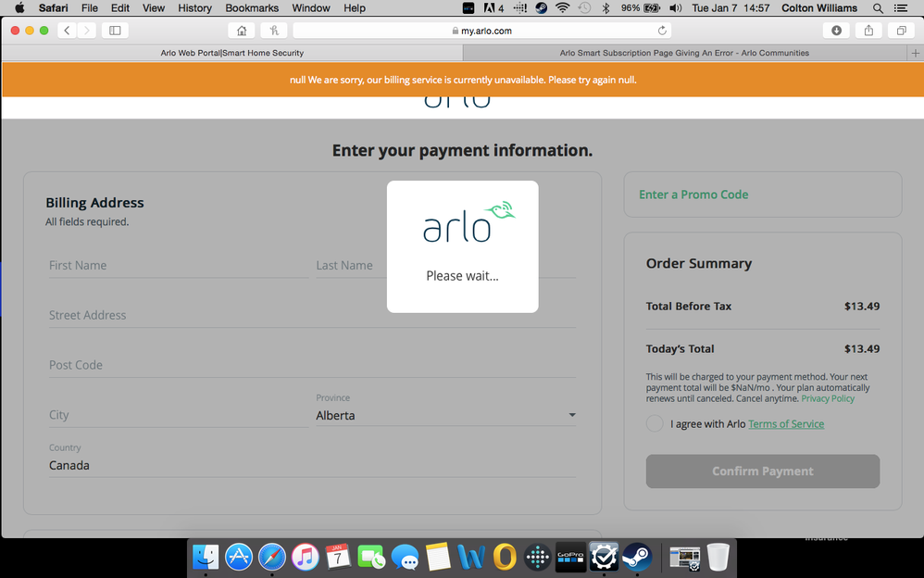This screenshot has height=578, width=924.
Task: Open Notification Center in menu bar
Action: click(x=901, y=8)
